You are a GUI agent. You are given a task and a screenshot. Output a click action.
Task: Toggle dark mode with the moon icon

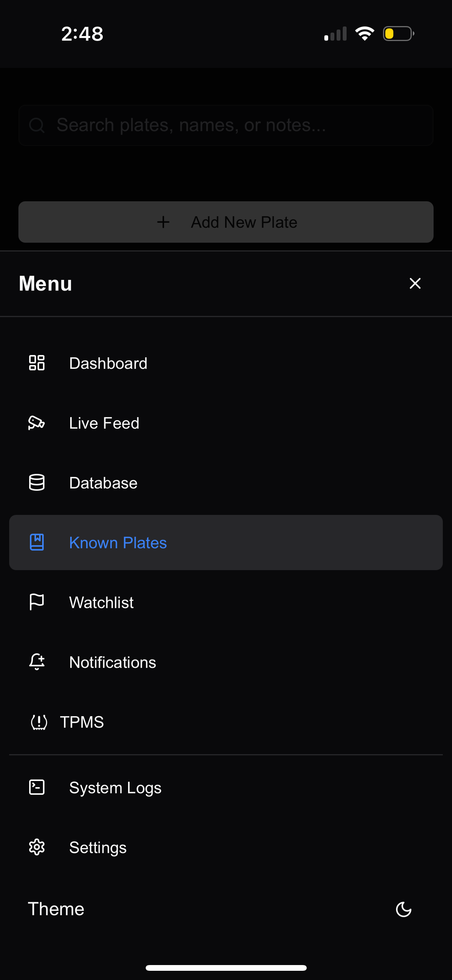point(403,909)
